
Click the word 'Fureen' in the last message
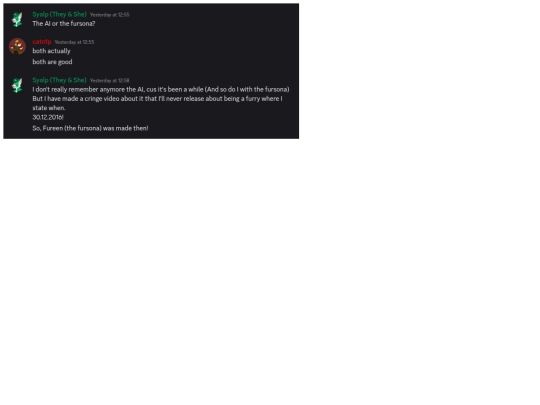(x=53, y=128)
